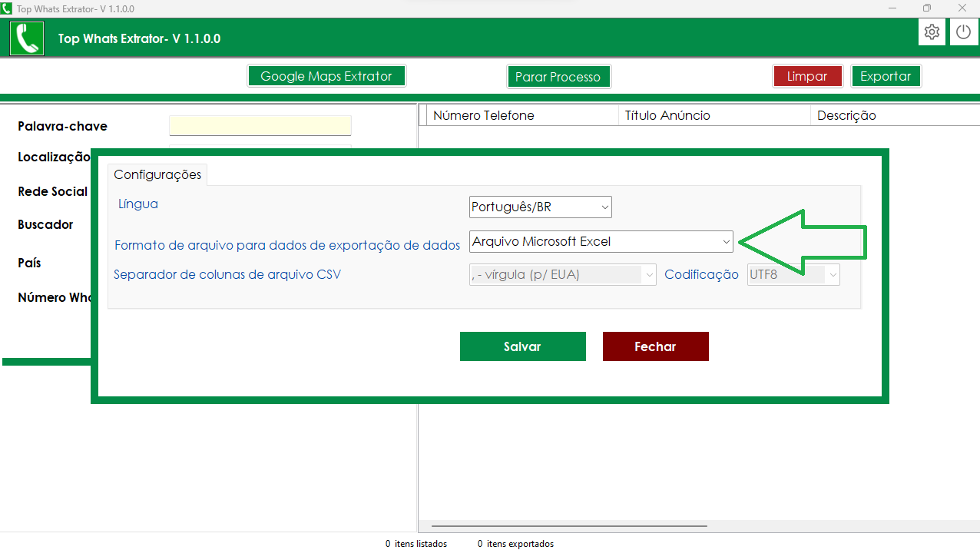Click the Buscador label
Viewport: 980px width, 550px height.
(45, 224)
